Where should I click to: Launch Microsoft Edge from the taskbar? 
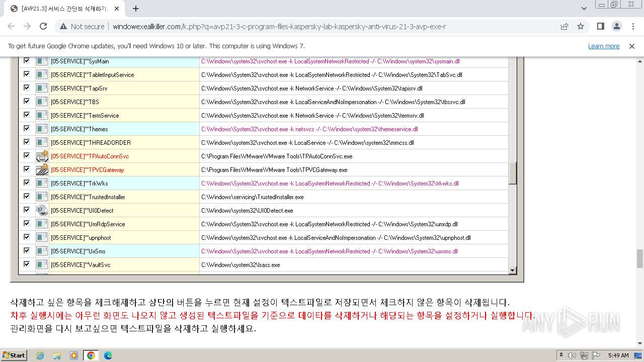pos(108,355)
